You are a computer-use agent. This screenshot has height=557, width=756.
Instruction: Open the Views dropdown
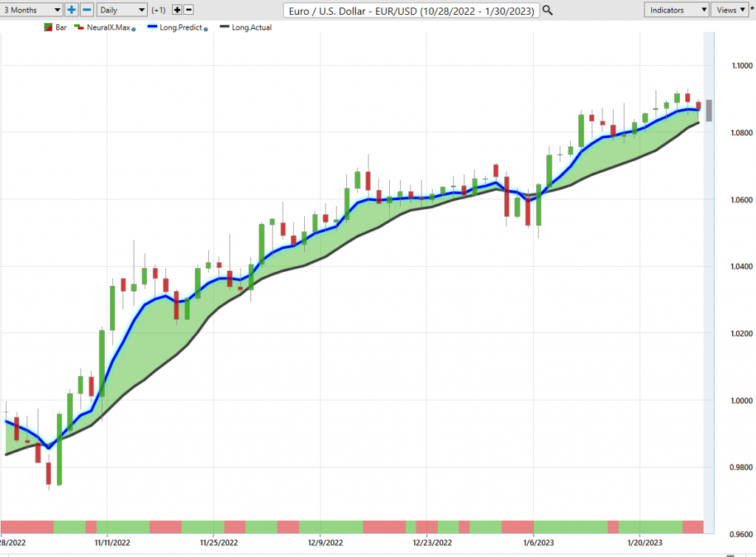click(x=729, y=10)
